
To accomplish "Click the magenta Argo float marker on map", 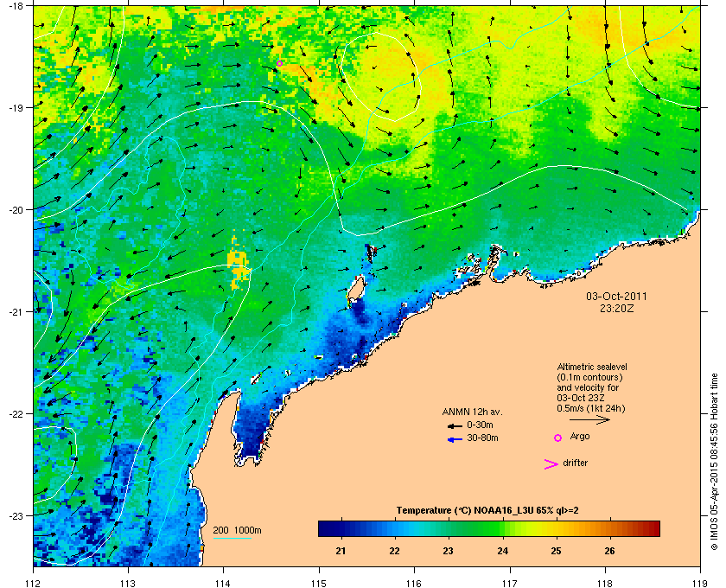I will click(279, 63).
